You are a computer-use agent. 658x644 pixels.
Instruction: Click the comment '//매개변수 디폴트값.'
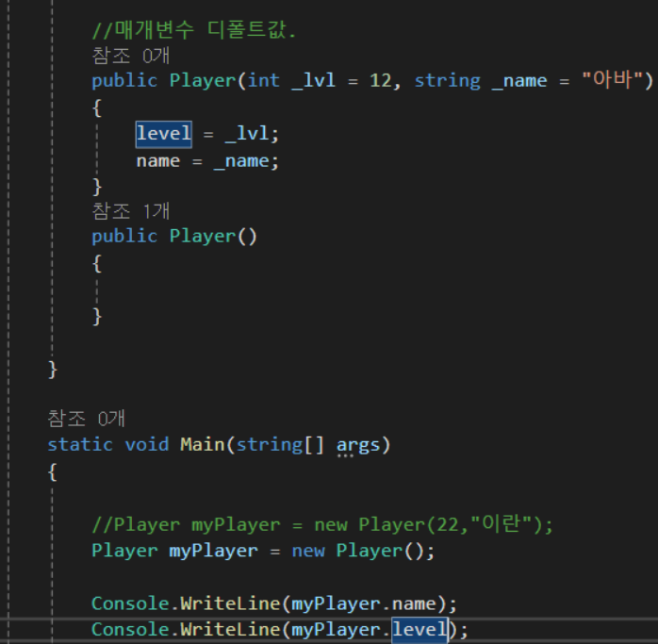click(x=194, y=30)
